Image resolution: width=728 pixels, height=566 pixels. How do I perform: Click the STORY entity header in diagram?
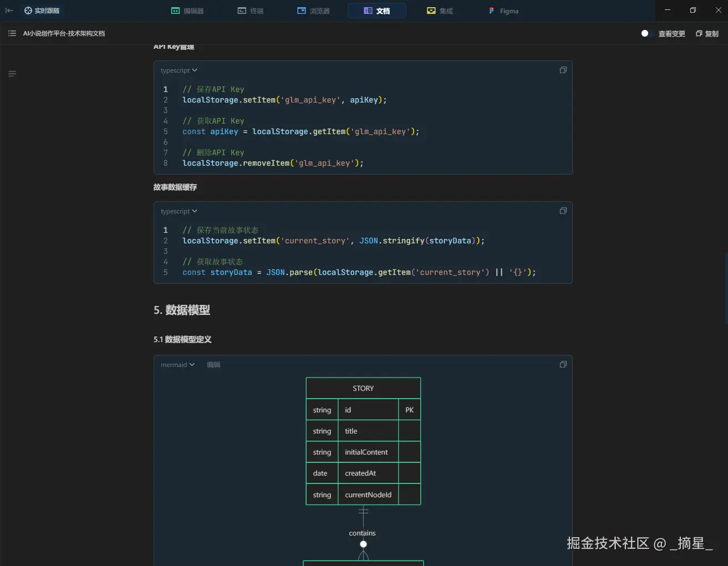[363, 388]
